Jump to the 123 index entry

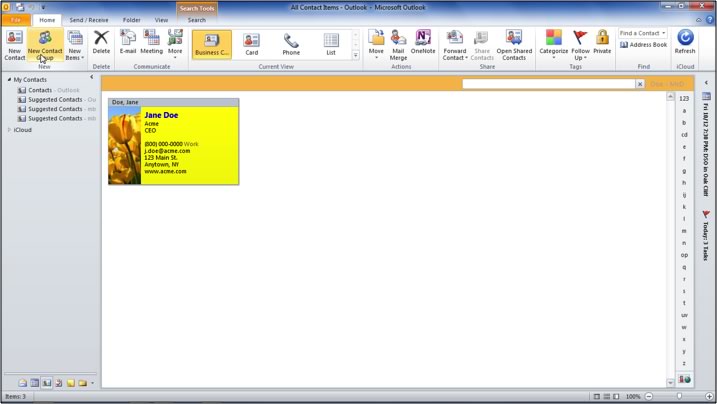pos(684,98)
